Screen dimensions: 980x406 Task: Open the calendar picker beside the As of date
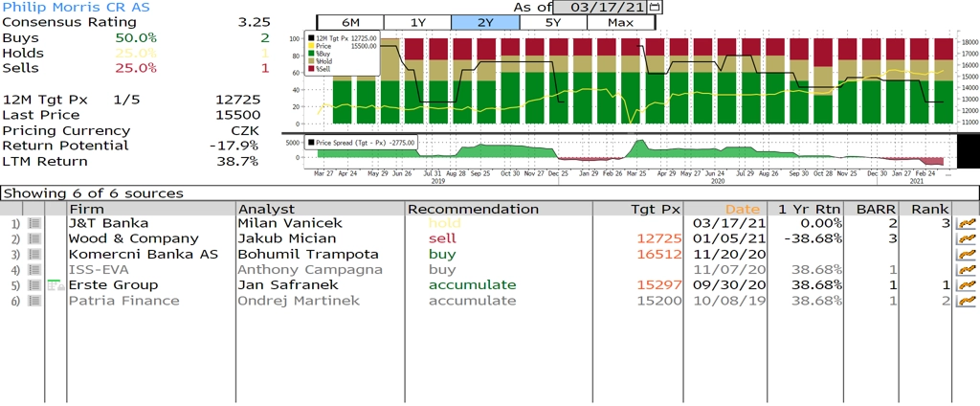tap(655, 7)
